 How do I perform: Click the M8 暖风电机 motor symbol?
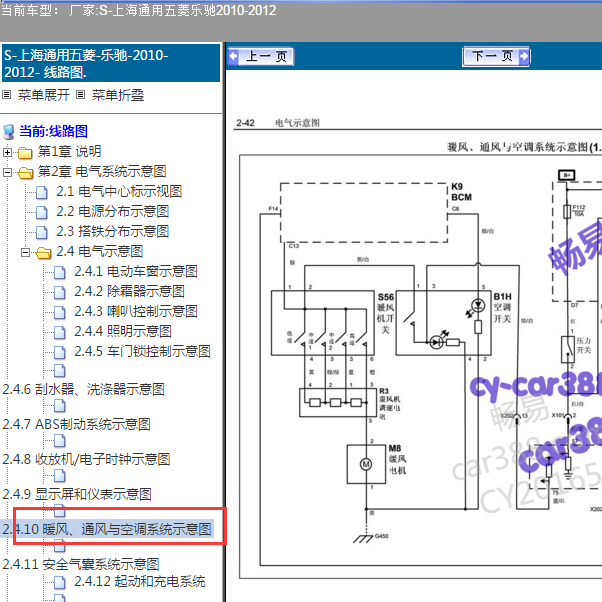tap(366, 465)
